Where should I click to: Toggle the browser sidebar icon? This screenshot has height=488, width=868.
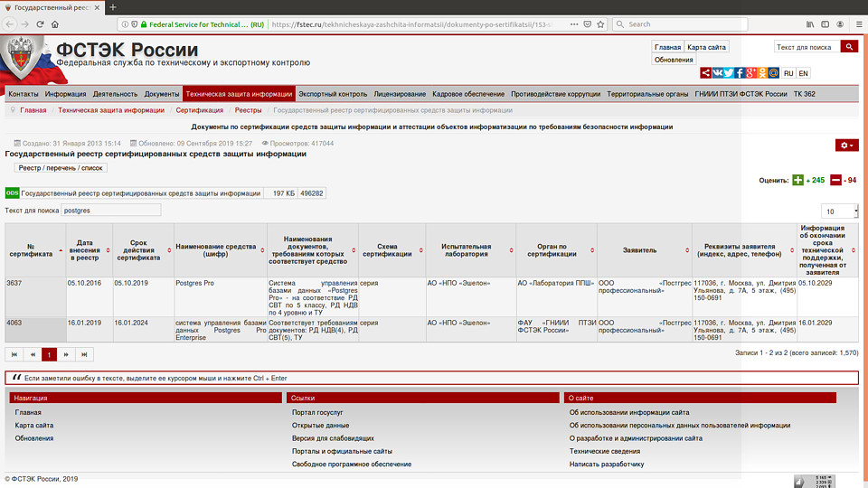pyautogui.click(x=826, y=24)
